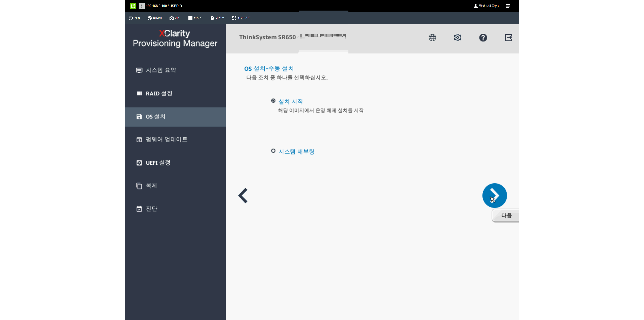Screen dimensions: 644x320
Task: Click the active users indicator
Action: click(x=486, y=6)
